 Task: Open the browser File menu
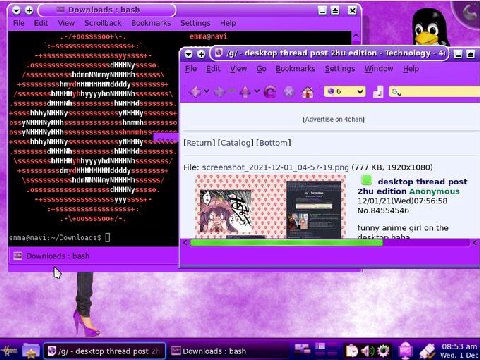[x=191, y=69]
